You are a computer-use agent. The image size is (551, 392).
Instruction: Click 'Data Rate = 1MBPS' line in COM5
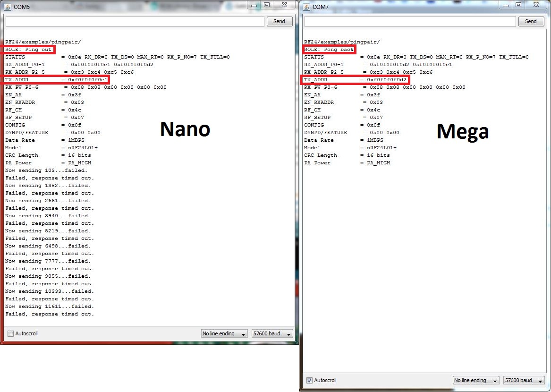click(x=45, y=140)
